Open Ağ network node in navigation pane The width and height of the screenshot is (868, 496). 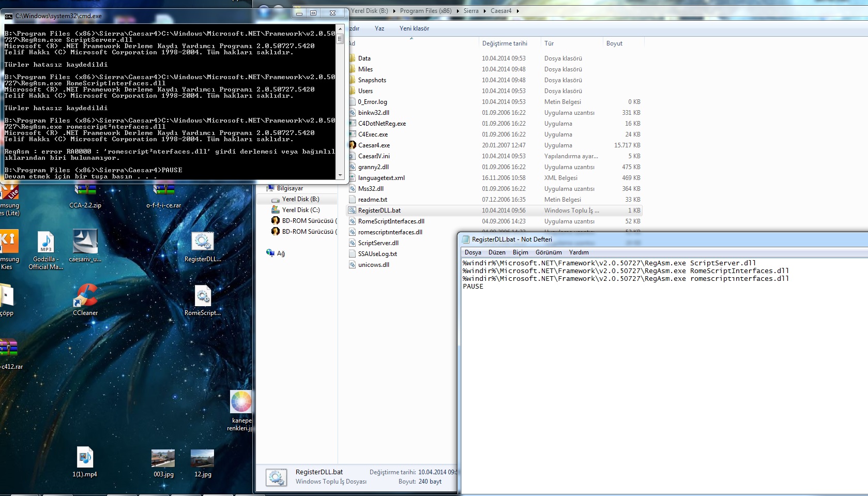click(281, 253)
